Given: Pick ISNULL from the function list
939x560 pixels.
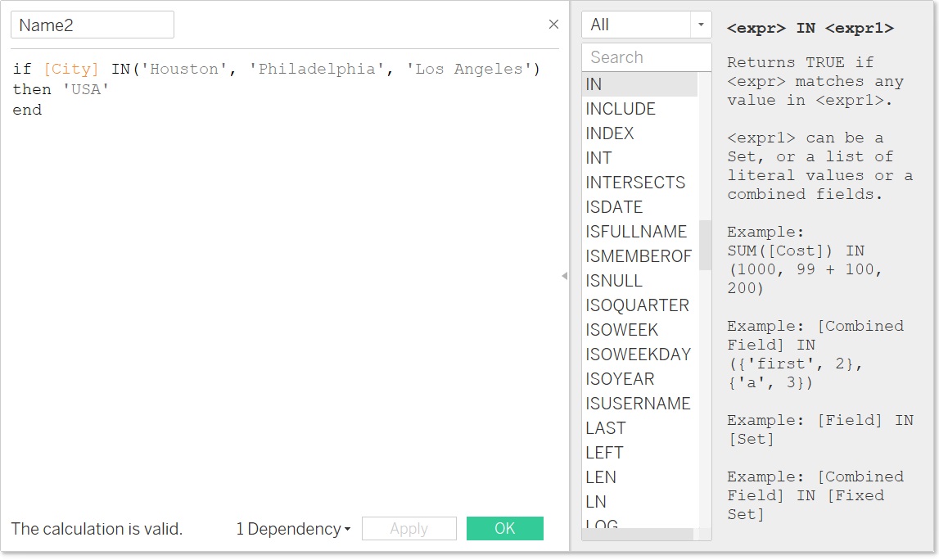Looking at the screenshot, I should [612, 280].
